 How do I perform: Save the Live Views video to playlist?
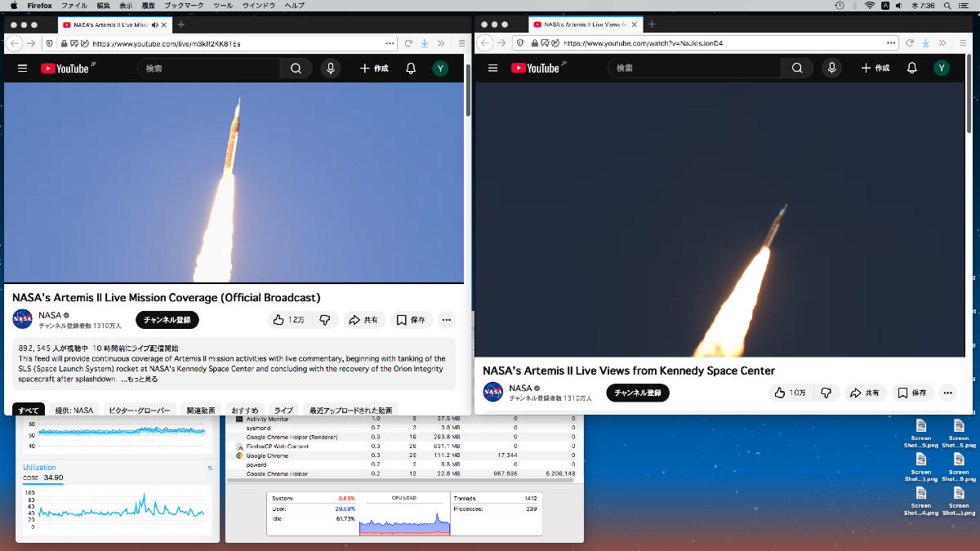point(913,393)
